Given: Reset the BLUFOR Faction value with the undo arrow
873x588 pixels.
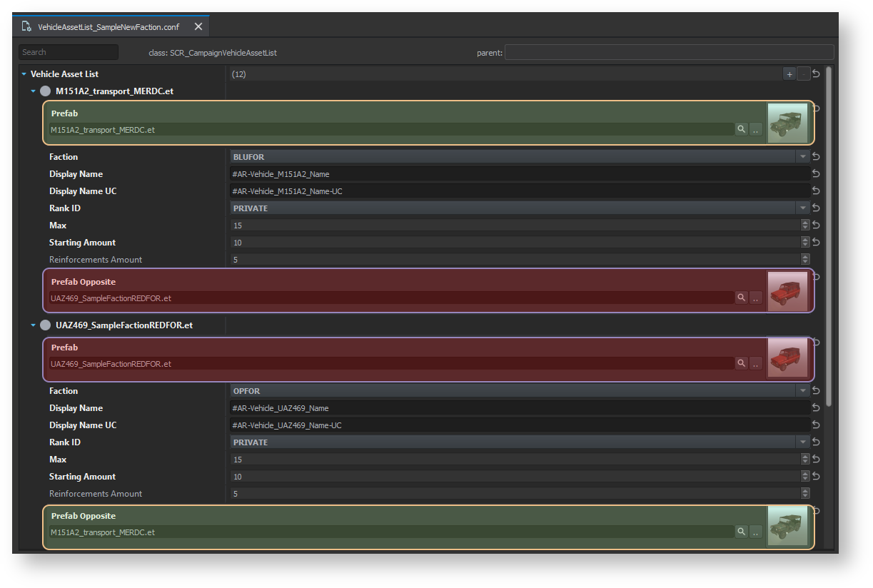Looking at the screenshot, I should point(816,157).
